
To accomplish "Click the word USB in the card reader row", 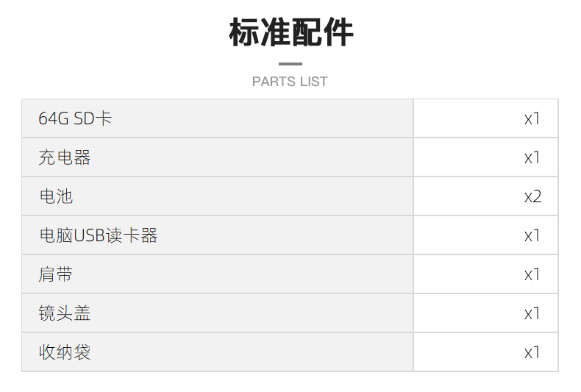I will pos(90,235).
